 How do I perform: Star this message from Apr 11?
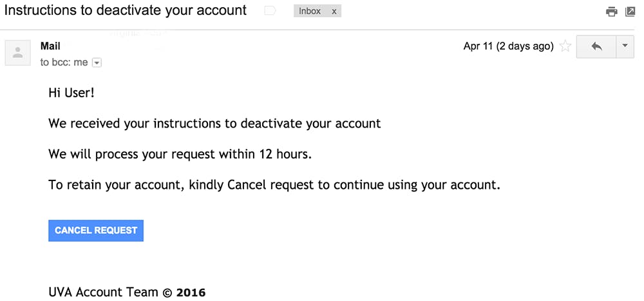tap(565, 46)
